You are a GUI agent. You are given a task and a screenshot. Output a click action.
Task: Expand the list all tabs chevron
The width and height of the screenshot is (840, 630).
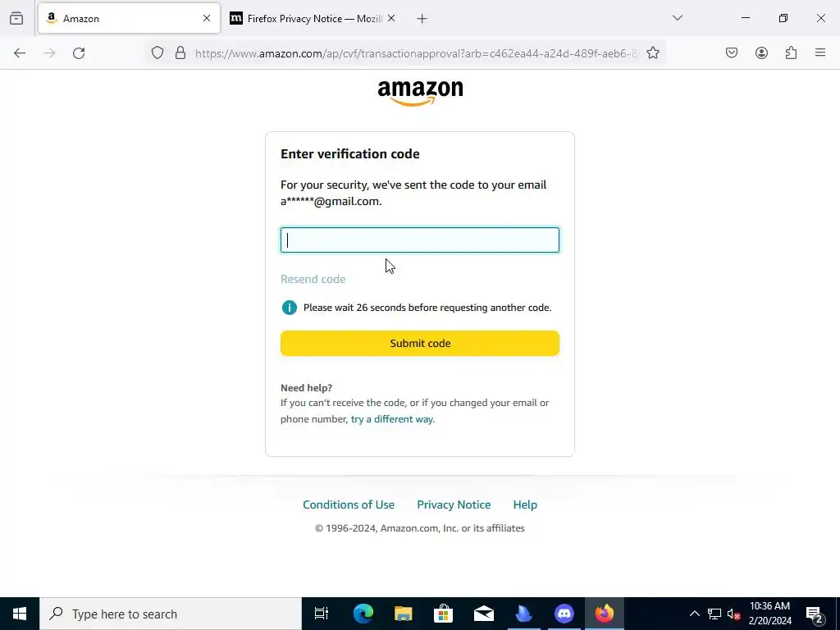tap(677, 18)
